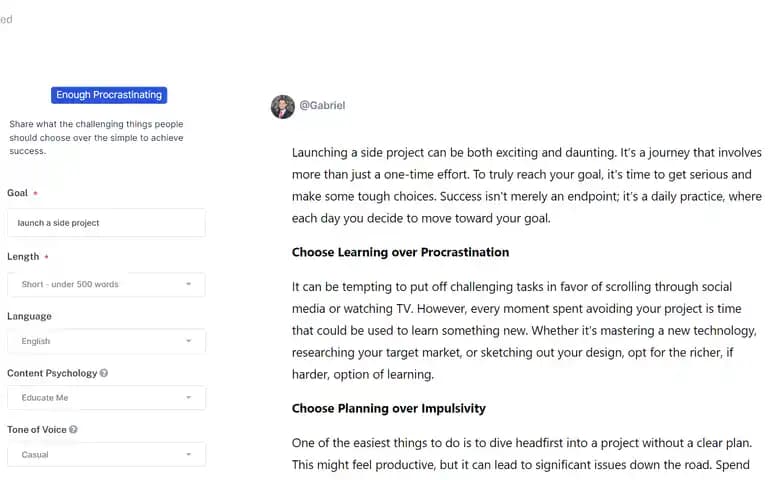Click the Goal input field
The width and height of the screenshot is (768, 480).
106,223
